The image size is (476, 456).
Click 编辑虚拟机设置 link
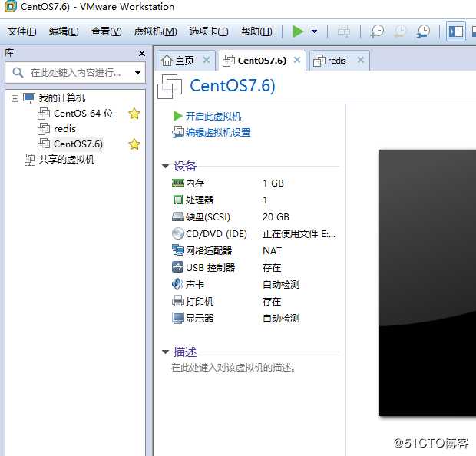click(x=218, y=132)
